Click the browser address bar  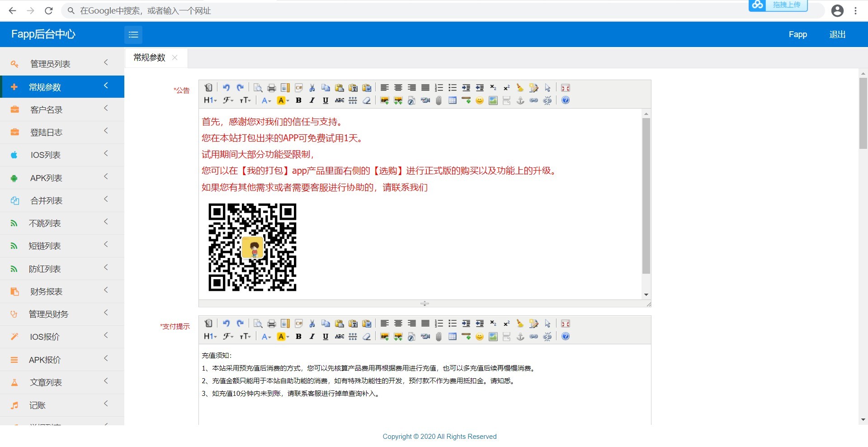tap(443, 11)
